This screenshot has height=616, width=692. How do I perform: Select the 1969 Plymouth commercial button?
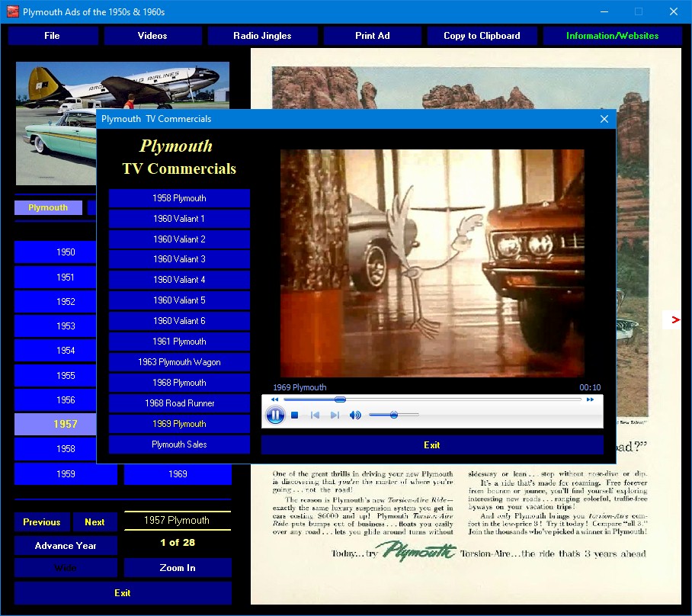[179, 424]
